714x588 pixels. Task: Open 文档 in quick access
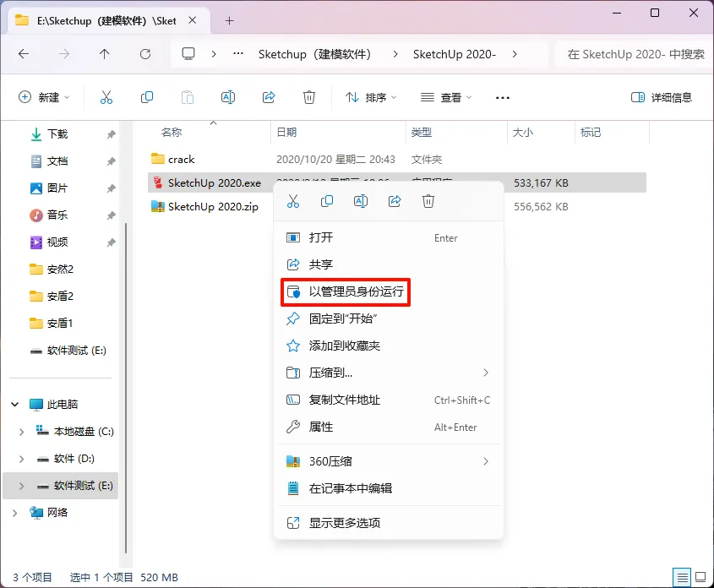tap(57, 161)
